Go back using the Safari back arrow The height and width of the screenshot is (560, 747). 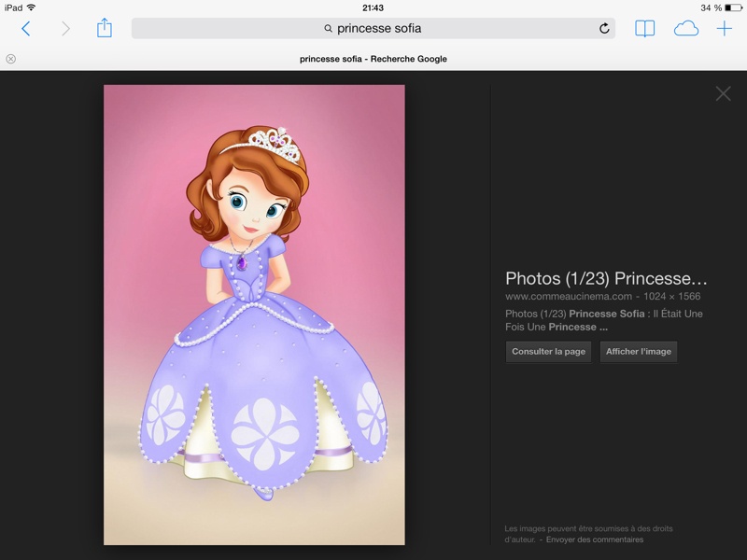[26, 29]
